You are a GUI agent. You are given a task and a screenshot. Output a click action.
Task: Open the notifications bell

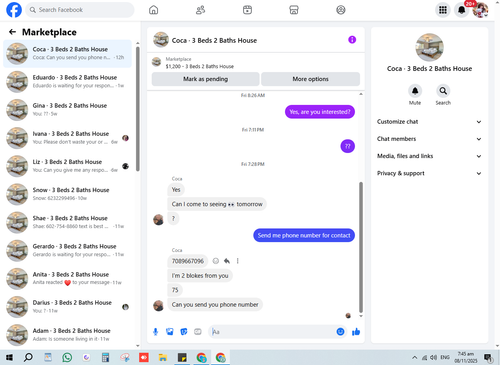(462, 10)
